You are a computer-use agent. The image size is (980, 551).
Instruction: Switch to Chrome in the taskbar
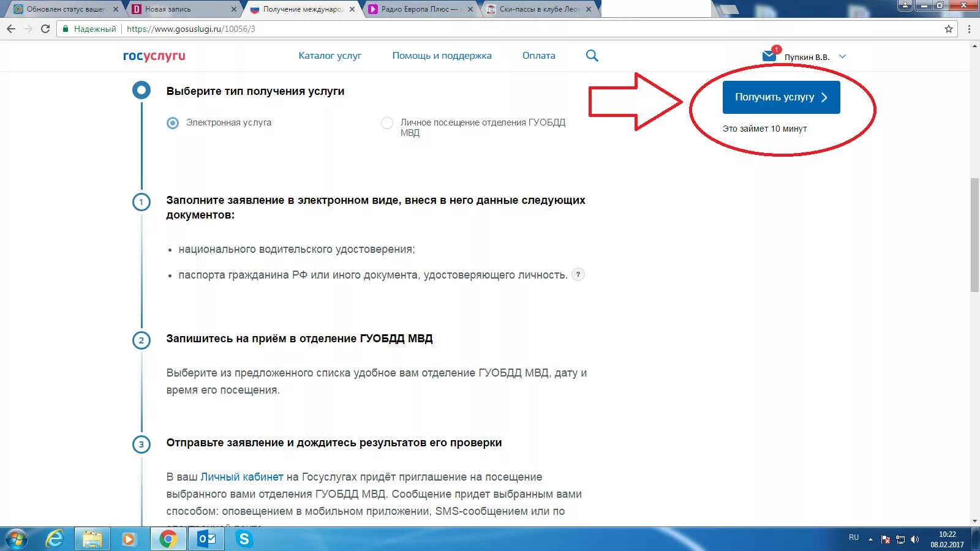click(168, 539)
